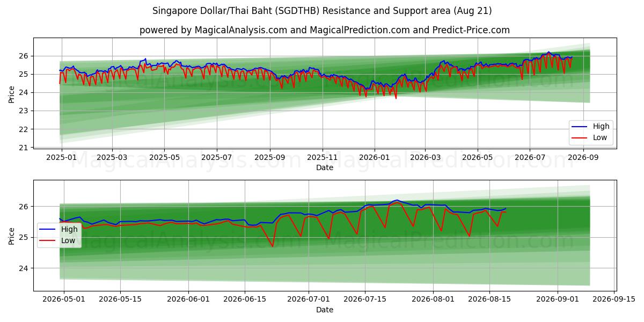Click the 2025-09 tick label on the top chart
This screenshot has height=322, width=644.
coord(270,158)
